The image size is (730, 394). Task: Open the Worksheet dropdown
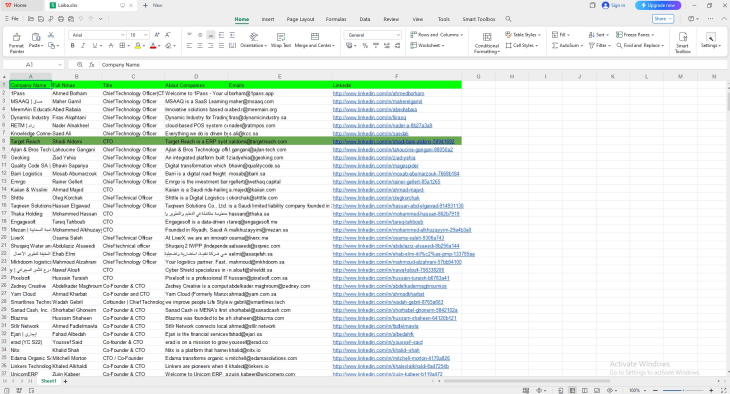point(427,46)
